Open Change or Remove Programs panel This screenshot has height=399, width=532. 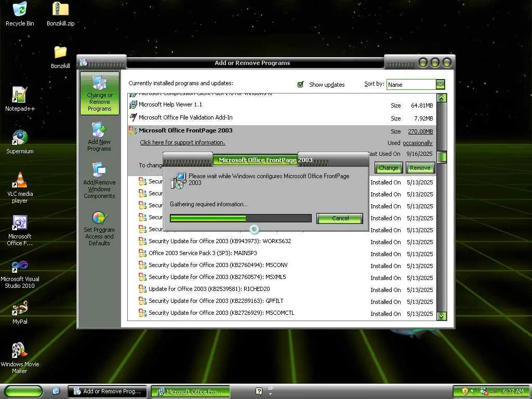(99, 94)
